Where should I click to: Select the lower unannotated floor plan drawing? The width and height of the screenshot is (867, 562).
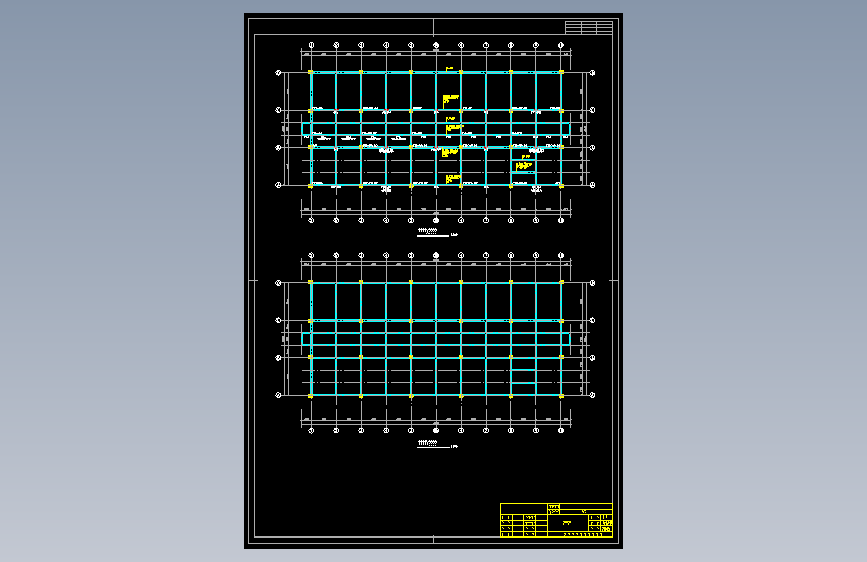(436, 343)
